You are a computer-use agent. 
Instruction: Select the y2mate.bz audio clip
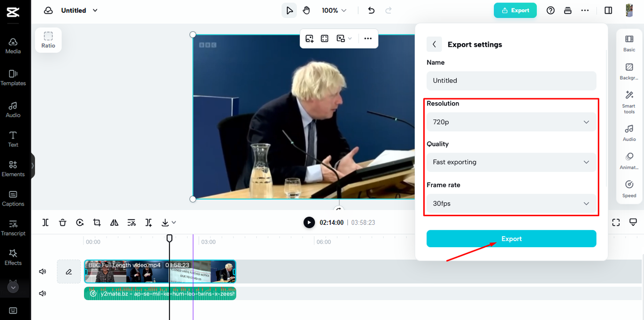click(x=160, y=293)
